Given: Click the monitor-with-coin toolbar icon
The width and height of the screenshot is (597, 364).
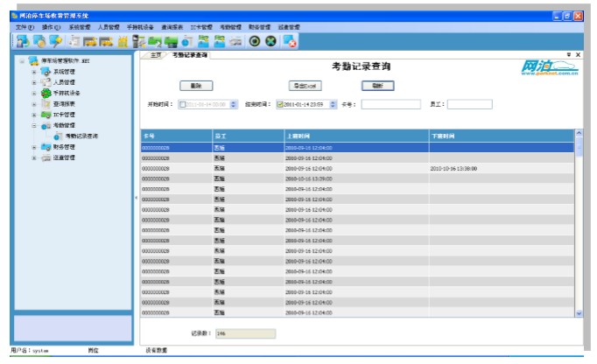Looking at the screenshot, I should (x=39, y=41).
